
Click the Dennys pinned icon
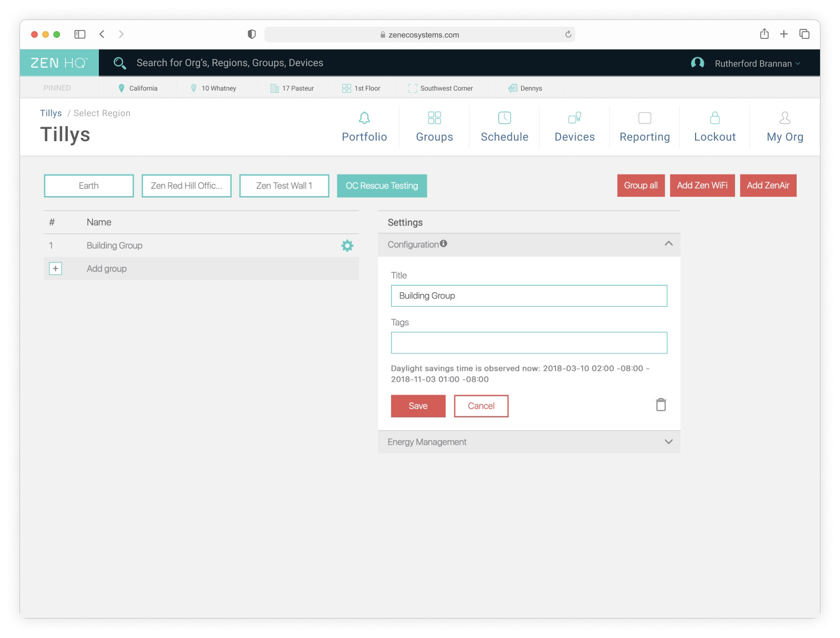pyautogui.click(x=512, y=88)
